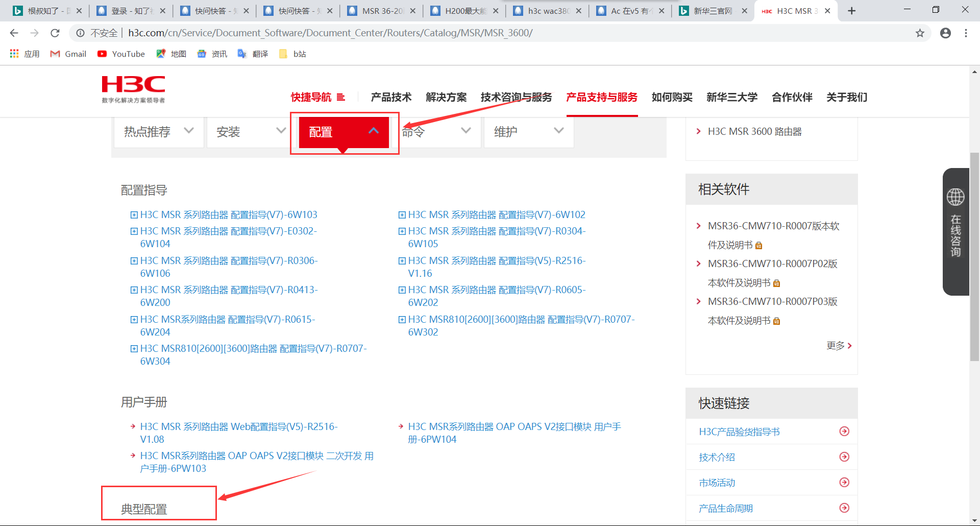Open a new browser tab
The height and width of the screenshot is (526, 980).
851,11
